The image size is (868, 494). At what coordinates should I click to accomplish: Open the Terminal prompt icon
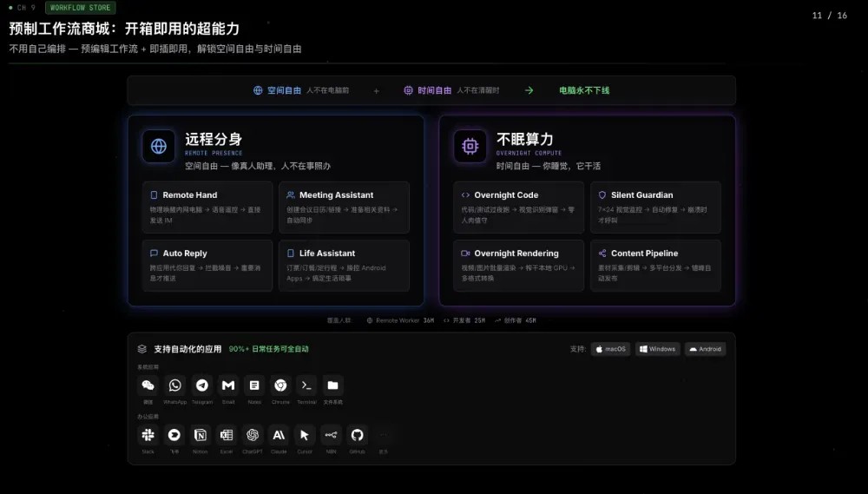306,385
